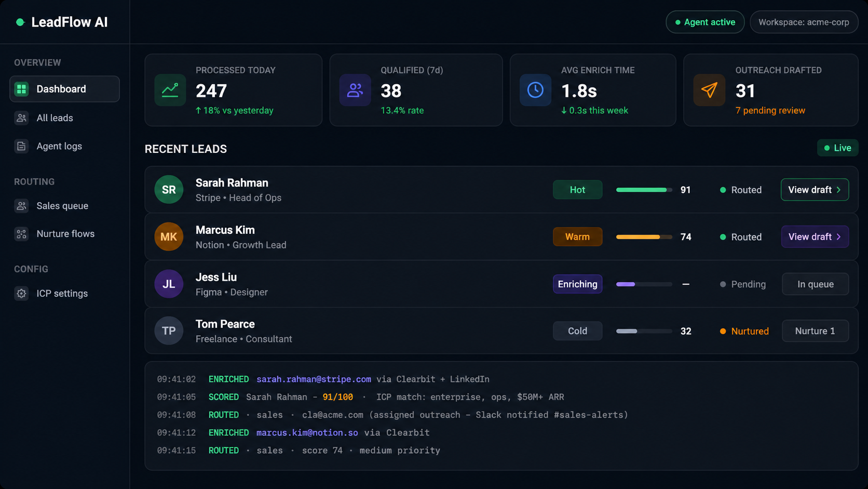Click the Enriching tag on Jess Liu
This screenshot has width=868, height=489.
point(577,284)
